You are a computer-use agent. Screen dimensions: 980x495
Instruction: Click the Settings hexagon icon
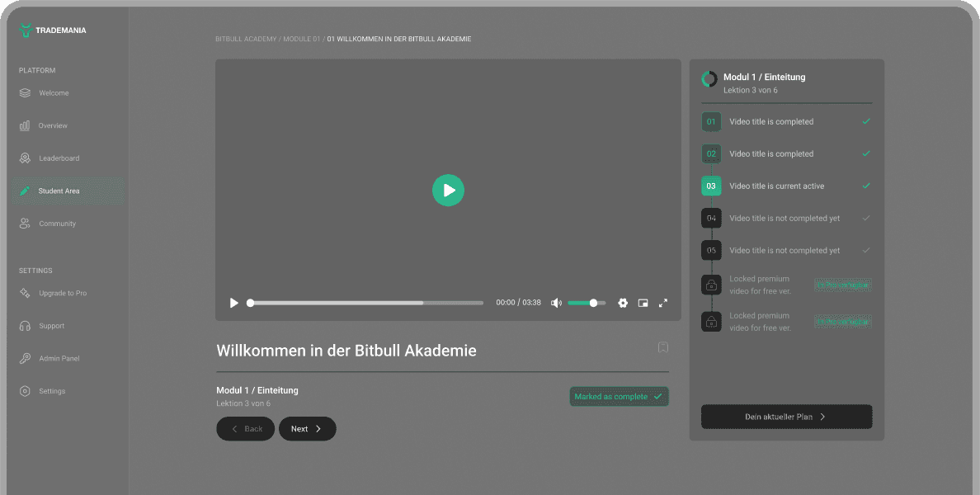coord(25,391)
